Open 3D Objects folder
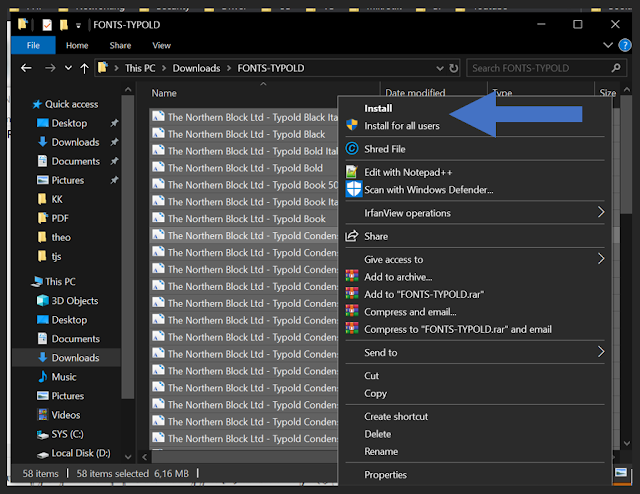 pos(75,301)
